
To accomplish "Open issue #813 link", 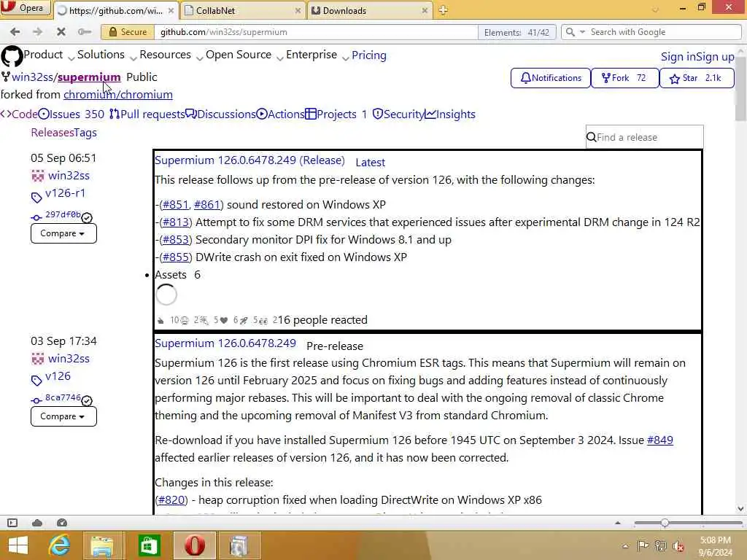I will tap(175, 222).
